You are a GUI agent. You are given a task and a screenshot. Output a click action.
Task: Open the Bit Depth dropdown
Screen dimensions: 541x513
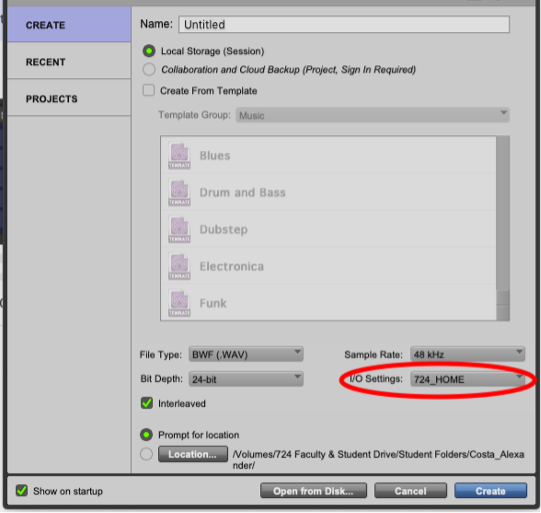tap(246, 379)
